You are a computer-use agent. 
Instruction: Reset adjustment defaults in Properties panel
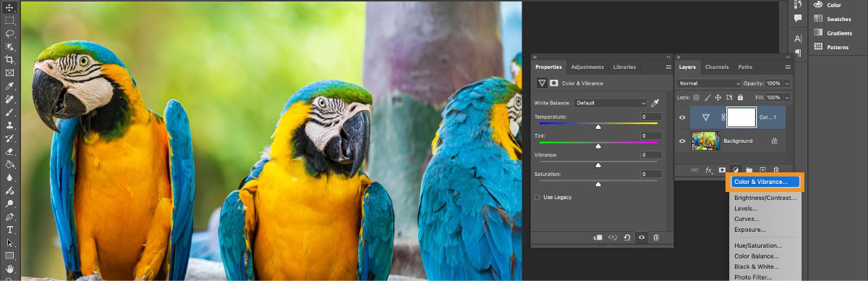coord(627,237)
